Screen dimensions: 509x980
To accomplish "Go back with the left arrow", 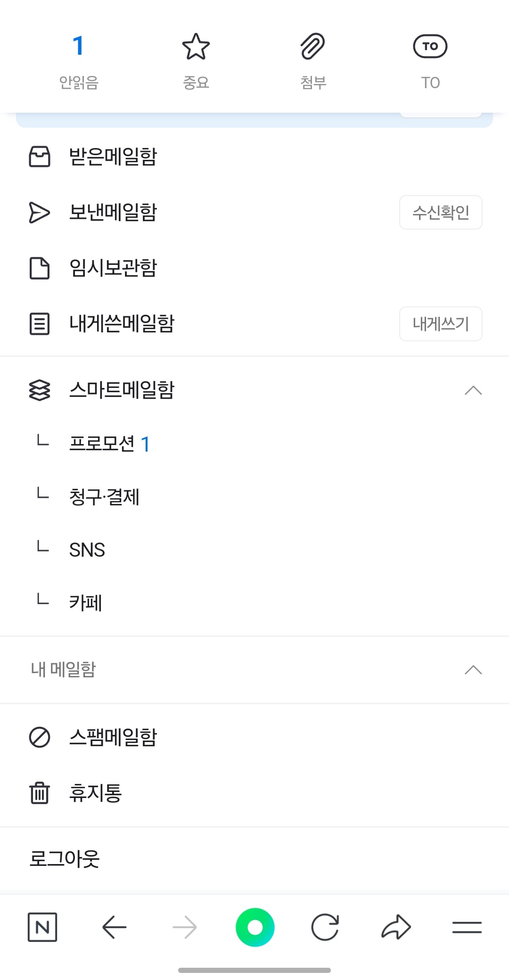I will click(114, 927).
